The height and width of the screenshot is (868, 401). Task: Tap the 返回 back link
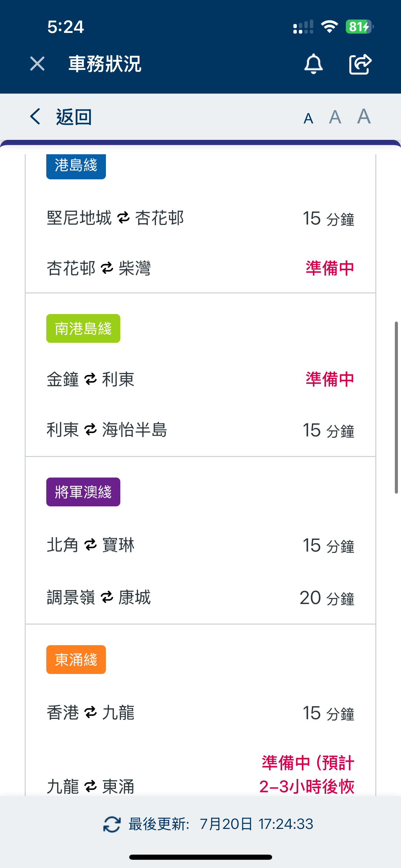click(74, 117)
